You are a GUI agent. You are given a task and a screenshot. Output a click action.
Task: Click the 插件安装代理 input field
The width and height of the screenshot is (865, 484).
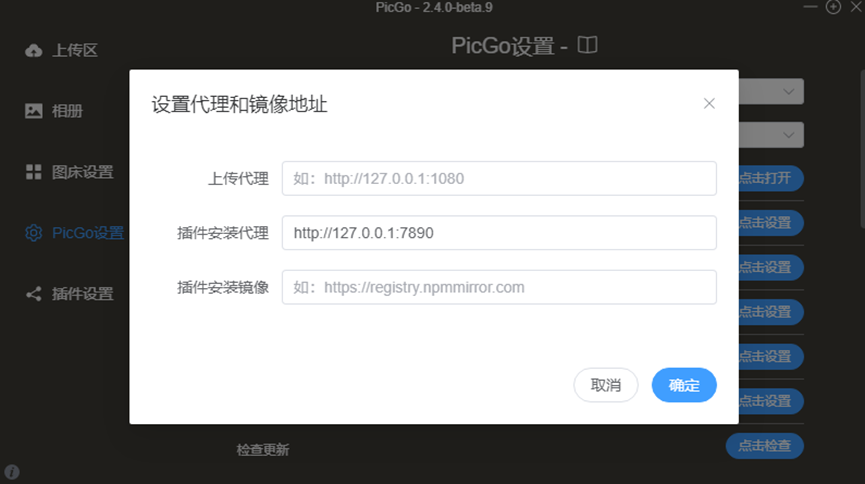click(499, 232)
